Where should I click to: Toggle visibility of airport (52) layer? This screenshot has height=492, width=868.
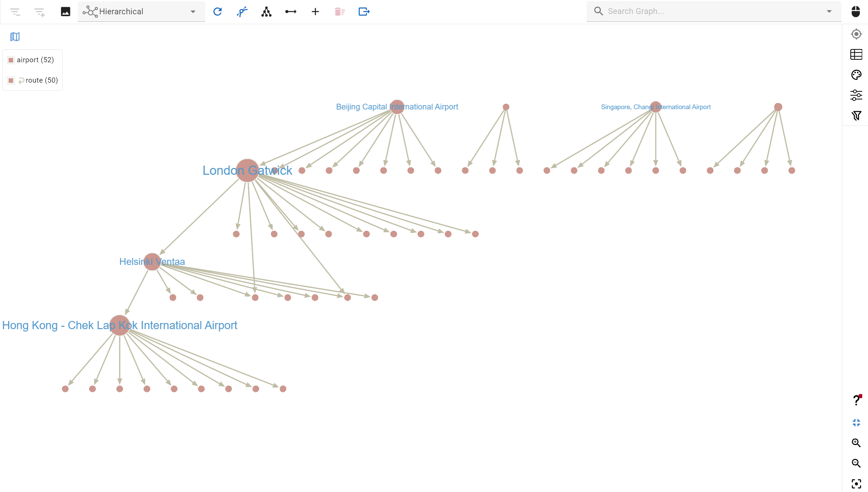[11, 60]
